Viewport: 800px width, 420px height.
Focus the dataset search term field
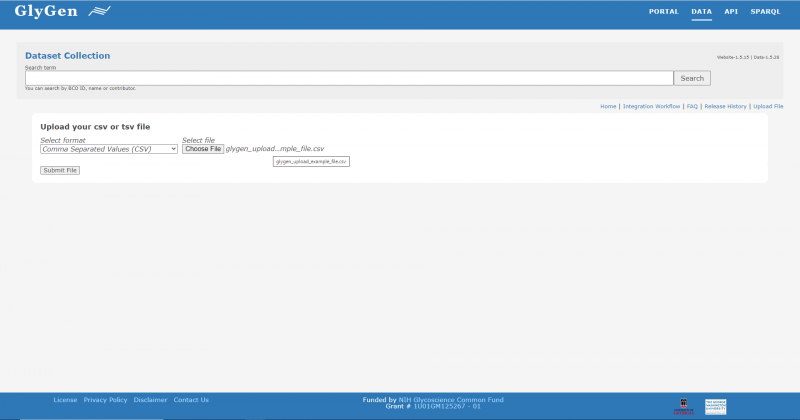tap(348, 78)
